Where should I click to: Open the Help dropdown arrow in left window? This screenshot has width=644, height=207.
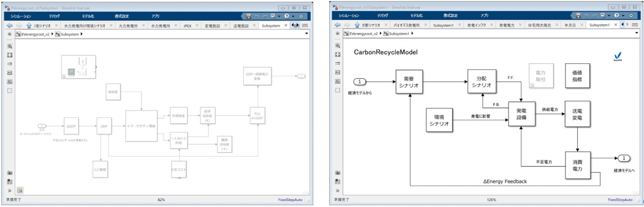coord(293,16)
